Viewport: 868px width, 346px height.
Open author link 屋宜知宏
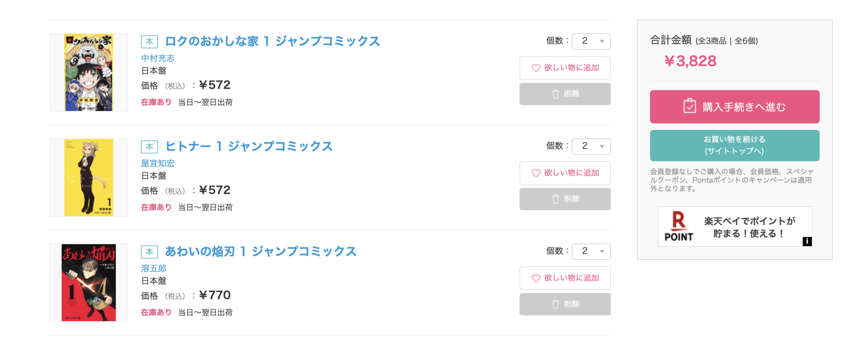(x=158, y=163)
